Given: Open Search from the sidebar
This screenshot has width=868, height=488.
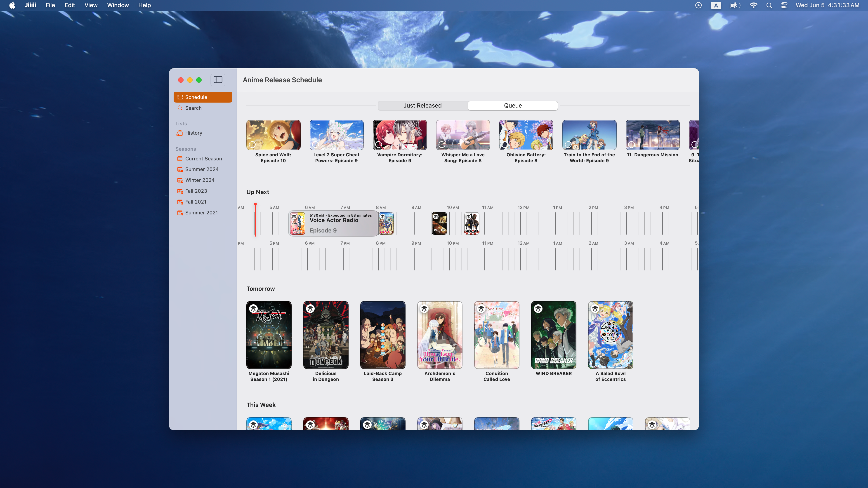Looking at the screenshot, I should 193,108.
